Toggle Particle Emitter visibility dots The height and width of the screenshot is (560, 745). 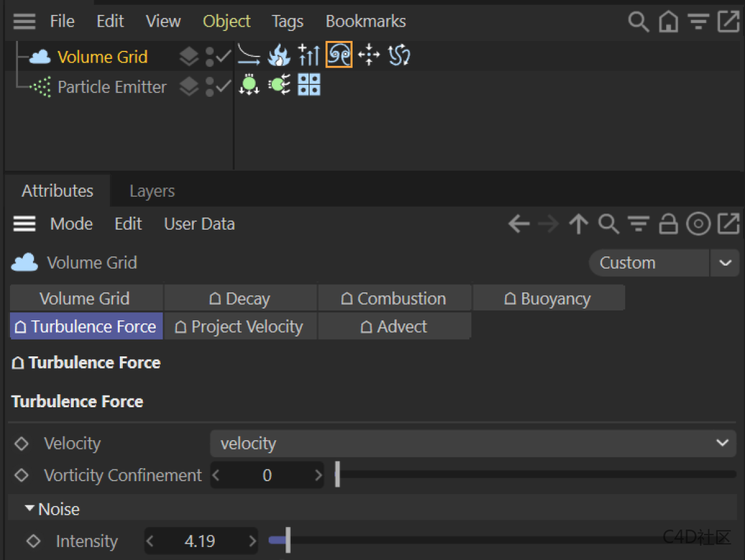click(210, 87)
